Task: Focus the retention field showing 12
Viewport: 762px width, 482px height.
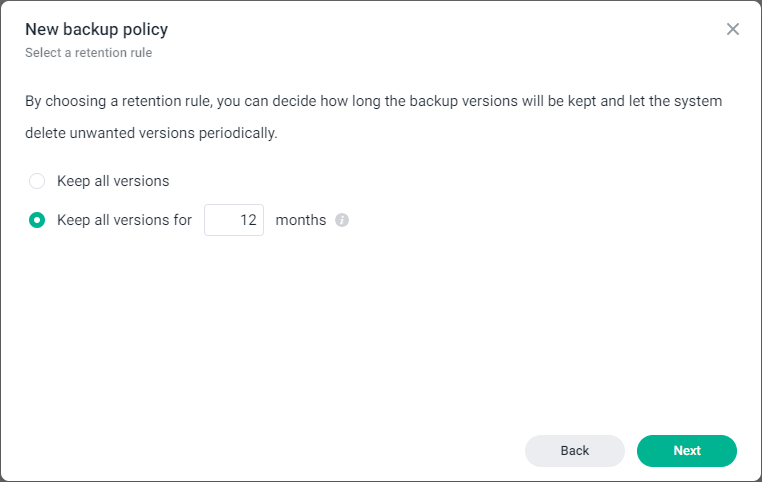Action: pos(234,220)
